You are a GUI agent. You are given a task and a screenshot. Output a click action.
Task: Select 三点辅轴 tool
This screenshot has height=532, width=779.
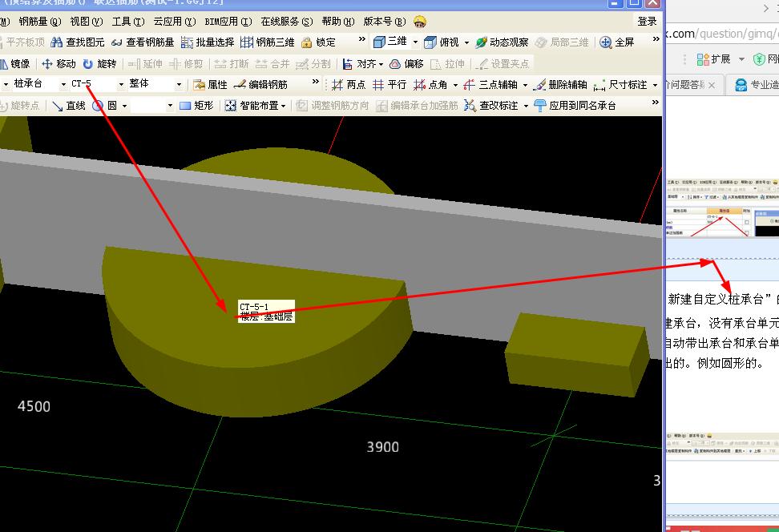[490, 85]
